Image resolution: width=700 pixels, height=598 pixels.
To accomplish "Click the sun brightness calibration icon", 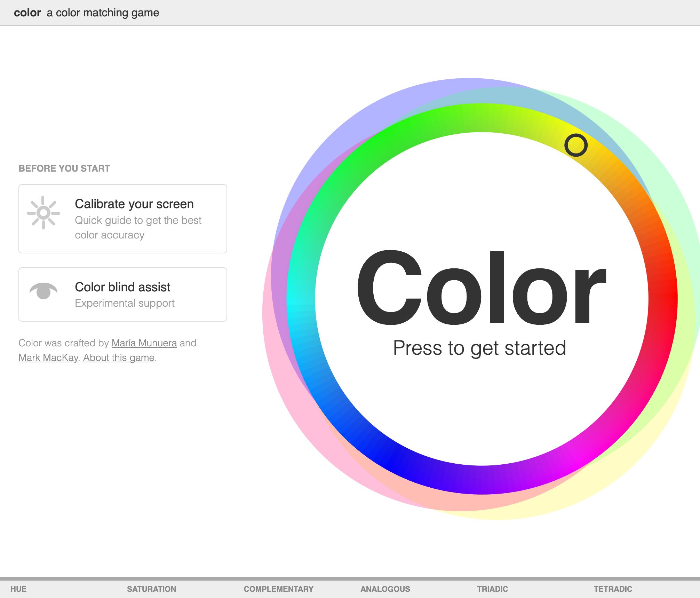I will pos(43,213).
